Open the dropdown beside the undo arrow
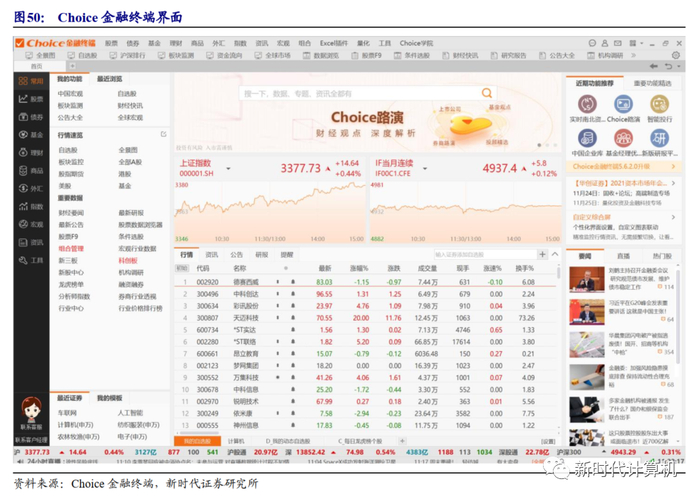Viewport: 700px width, 500px height. pyautogui.click(x=679, y=67)
